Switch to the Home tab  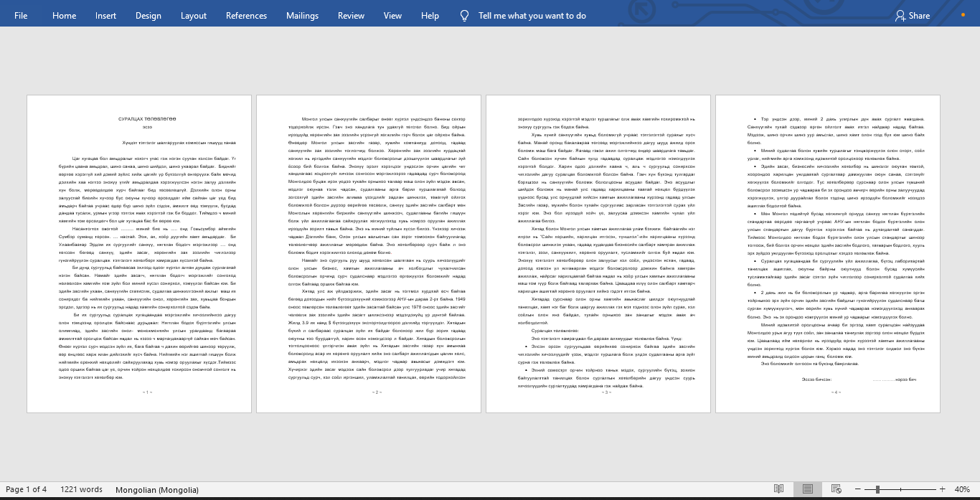(64, 15)
